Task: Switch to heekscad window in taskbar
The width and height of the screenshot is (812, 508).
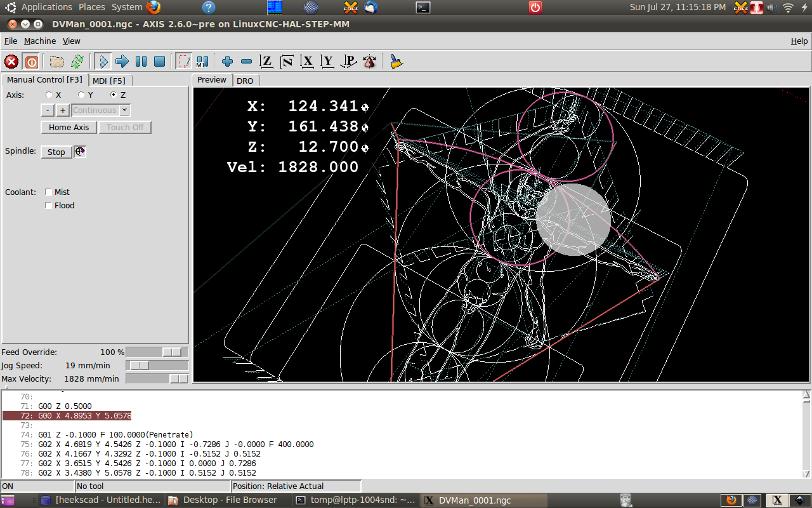Action: [x=101, y=500]
